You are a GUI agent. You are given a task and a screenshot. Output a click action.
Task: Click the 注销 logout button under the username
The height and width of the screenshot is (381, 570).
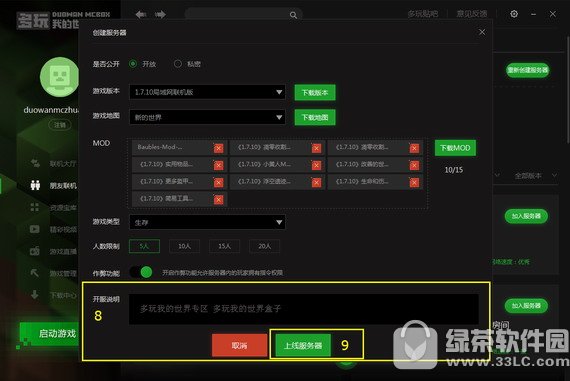(60, 125)
